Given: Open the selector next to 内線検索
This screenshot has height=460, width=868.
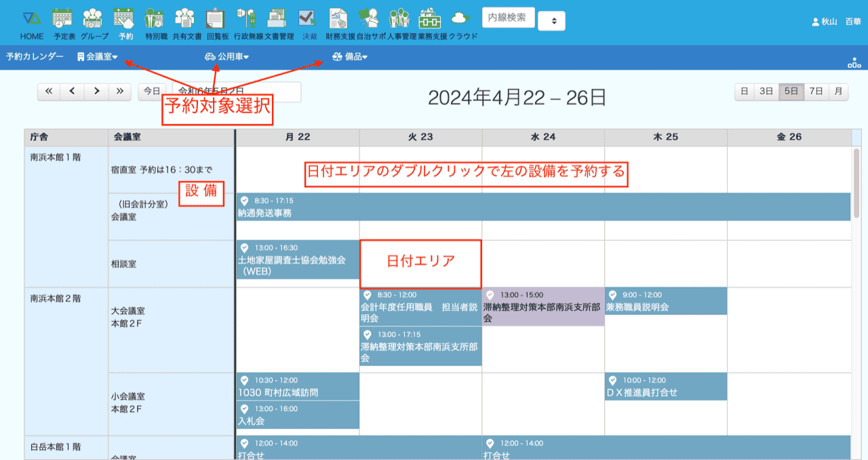Looking at the screenshot, I should tap(551, 22).
